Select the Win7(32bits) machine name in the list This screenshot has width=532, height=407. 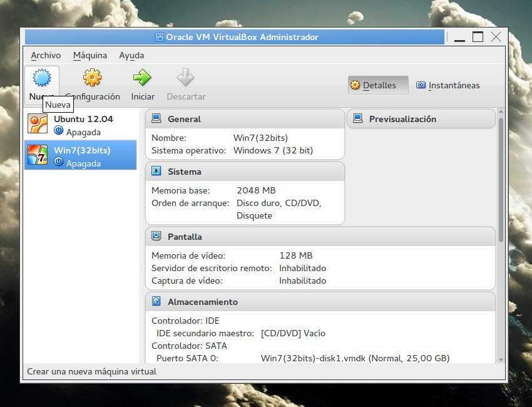82,150
